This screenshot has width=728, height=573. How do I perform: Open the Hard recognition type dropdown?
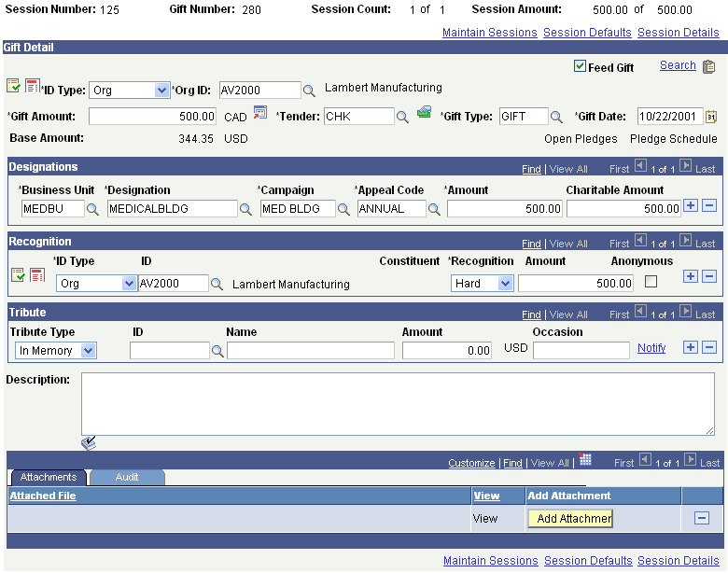coord(482,284)
